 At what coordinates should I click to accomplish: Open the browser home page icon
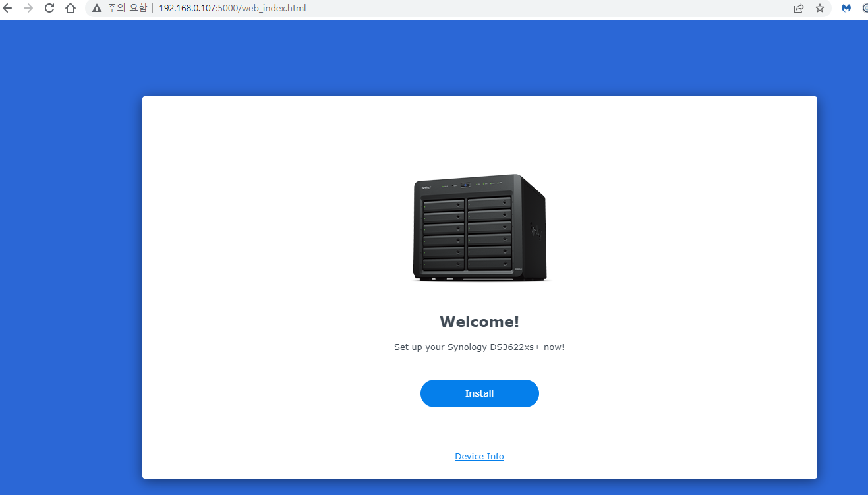tap(71, 9)
